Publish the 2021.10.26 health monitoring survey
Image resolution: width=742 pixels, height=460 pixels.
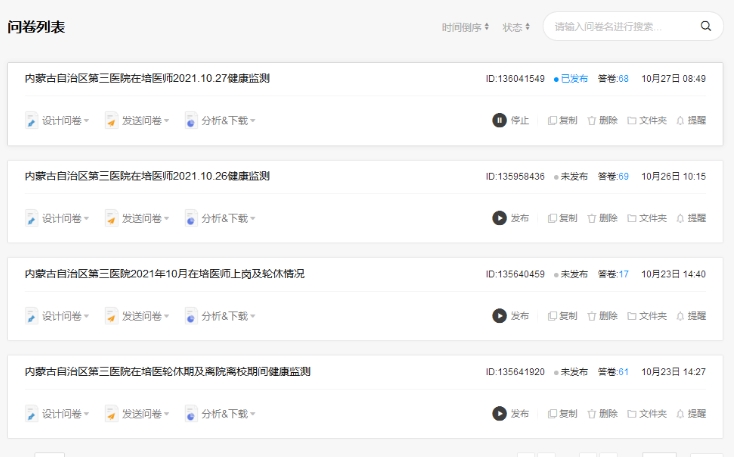point(510,218)
